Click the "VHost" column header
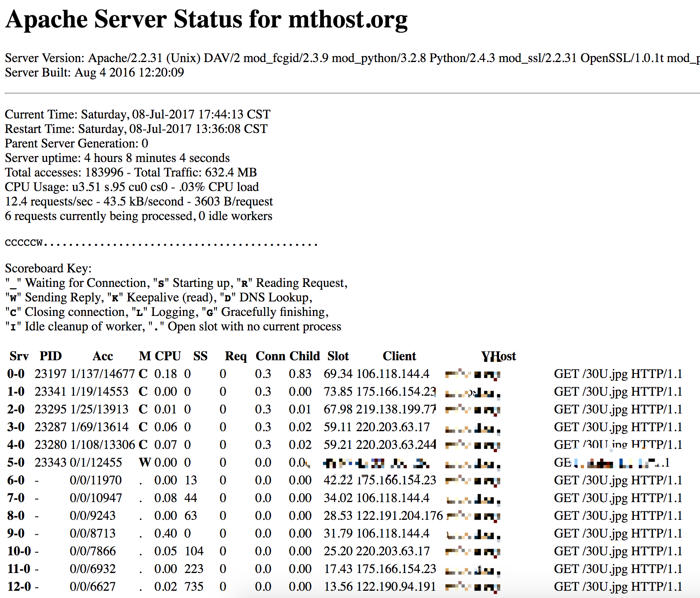 (x=499, y=356)
